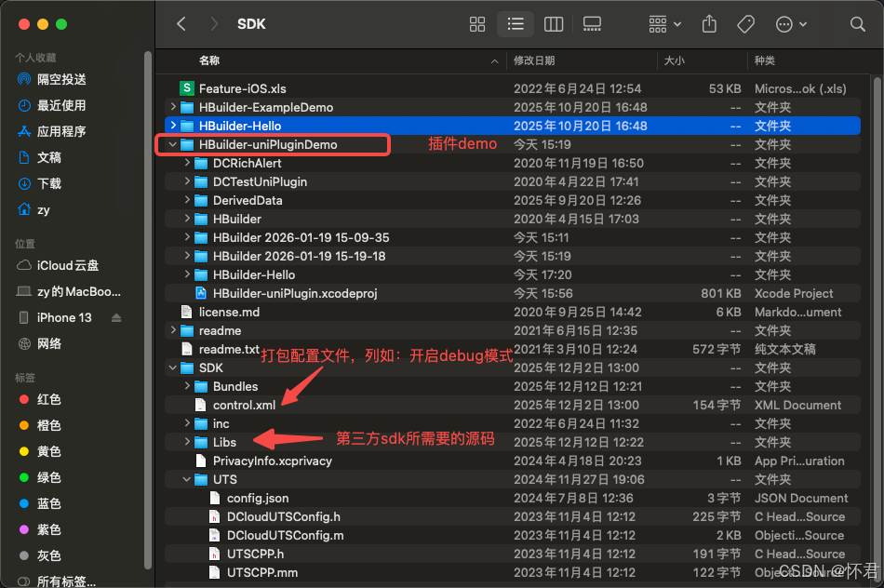884x588 pixels.
Task: Select the HBuilder 2026-01-19 15-19-18 folder
Action: [513, 256]
